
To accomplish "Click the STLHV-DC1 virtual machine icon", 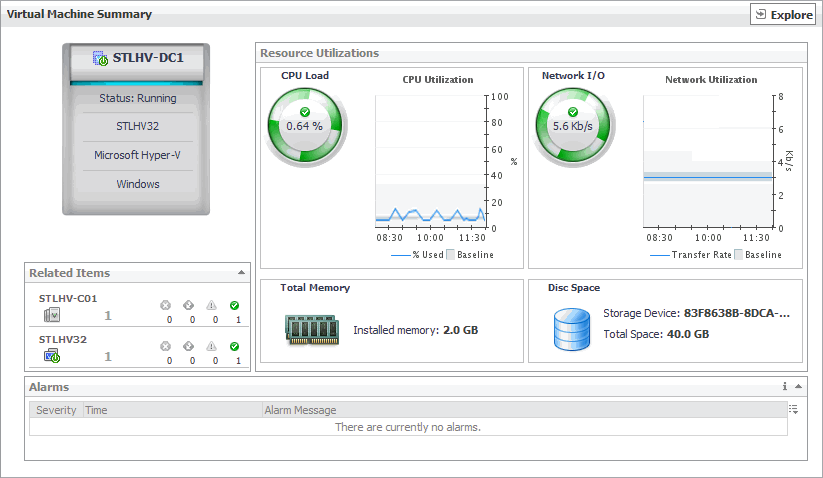I will 100,58.
